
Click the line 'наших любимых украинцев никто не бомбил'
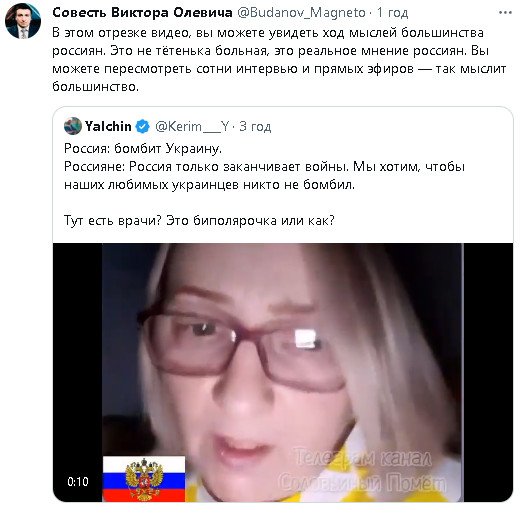coord(209,185)
